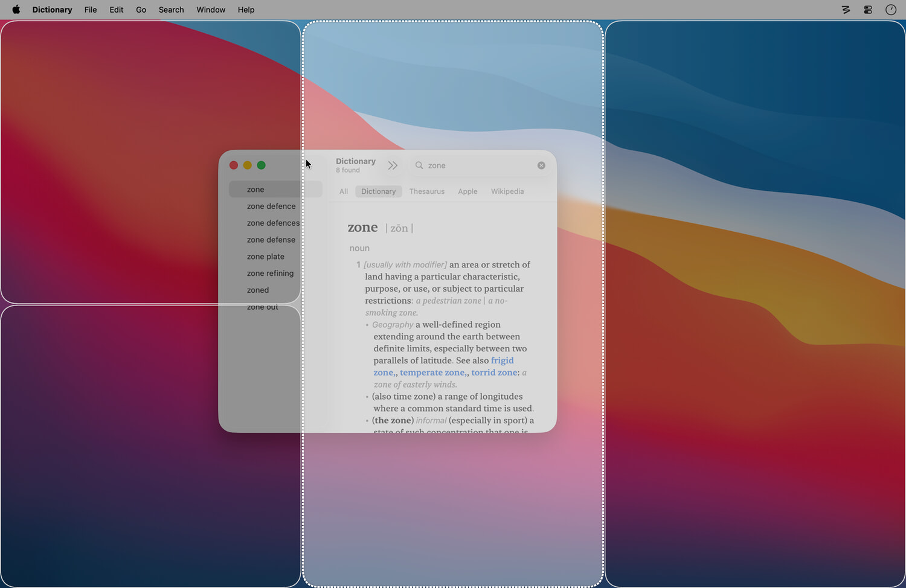Pick 'zone defences' from the results list
Image resolution: width=906 pixels, height=588 pixels.
click(273, 223)
